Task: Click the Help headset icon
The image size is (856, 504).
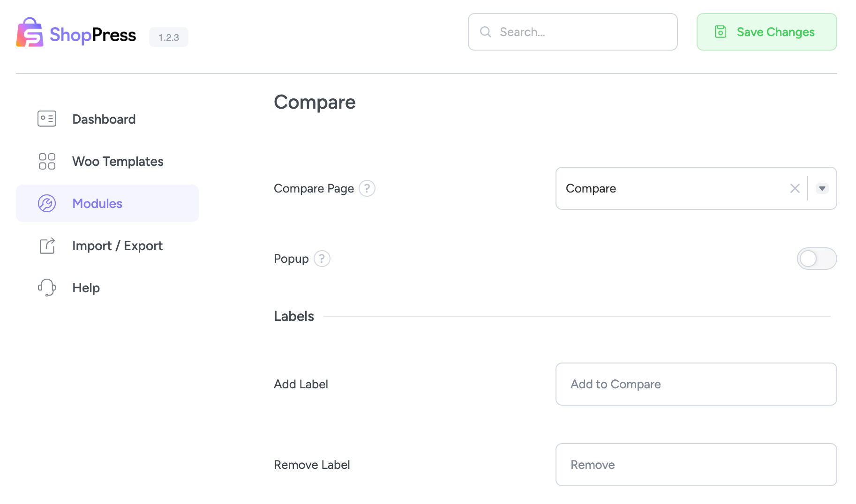Action: [x=46, y=288]
